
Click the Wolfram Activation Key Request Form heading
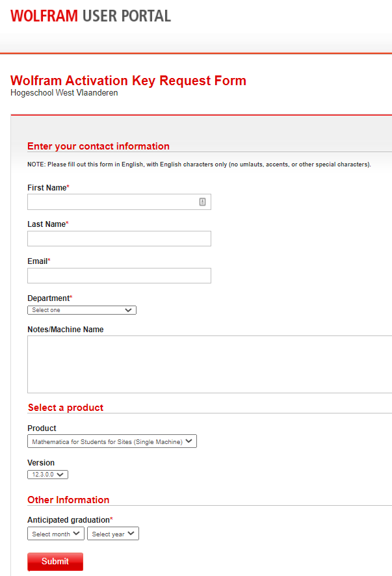tap(128, 81)
